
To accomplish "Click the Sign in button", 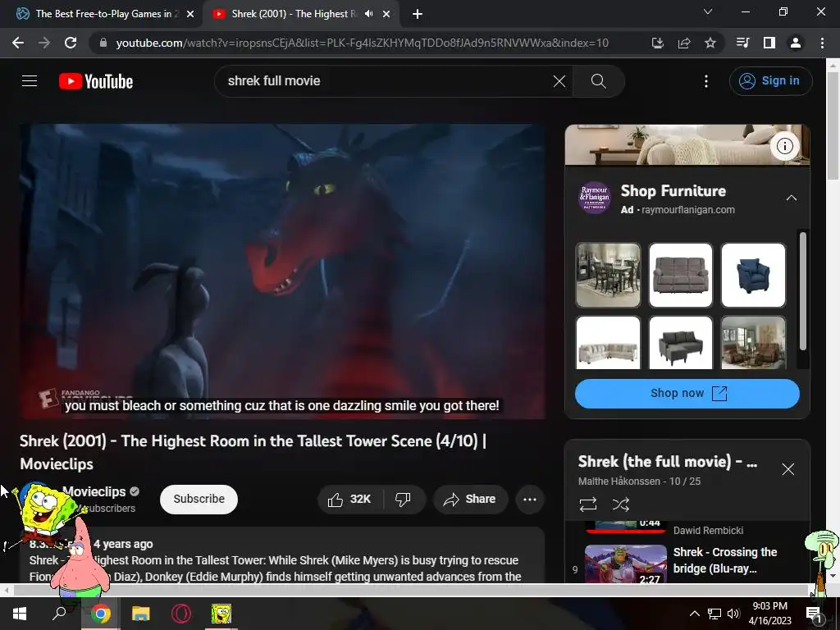I will (770, 81).
